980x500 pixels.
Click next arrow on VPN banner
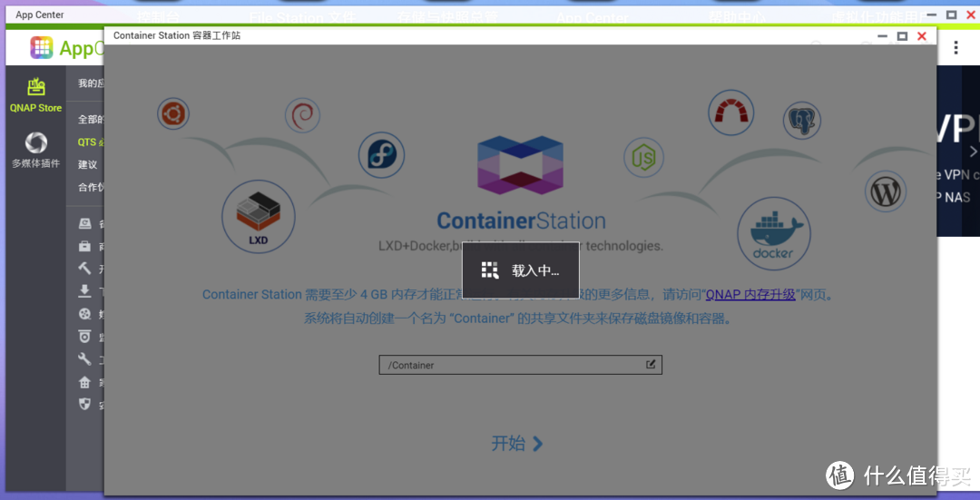(973, 152)
